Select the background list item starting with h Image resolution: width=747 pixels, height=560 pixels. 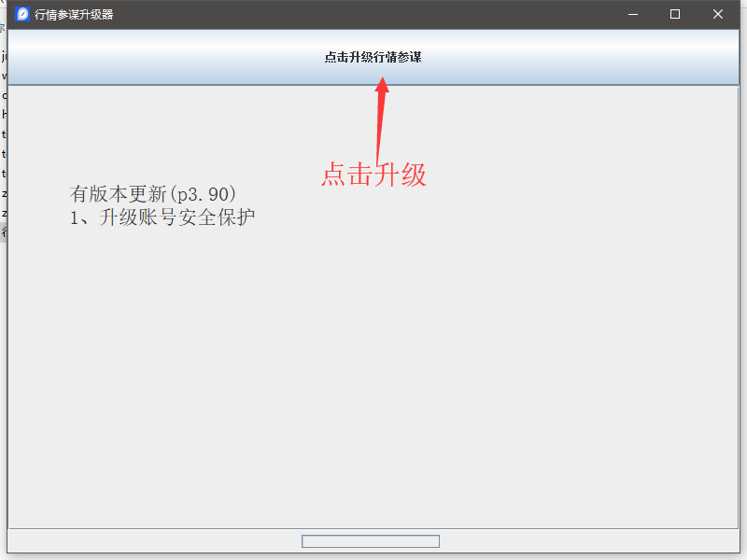[3, 115]
